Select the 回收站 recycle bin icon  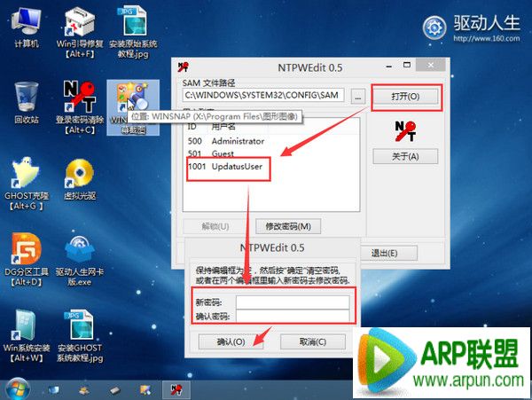coord(27,103)
